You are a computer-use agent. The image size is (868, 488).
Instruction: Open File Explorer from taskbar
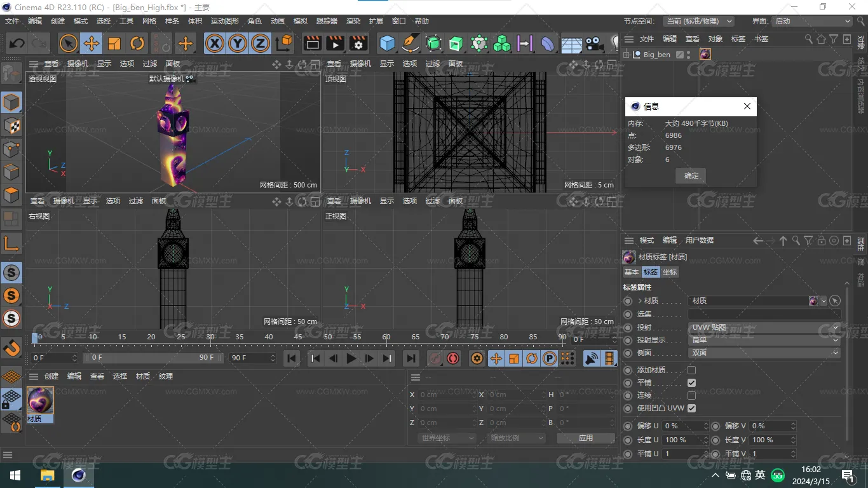[x=48, y=475]
